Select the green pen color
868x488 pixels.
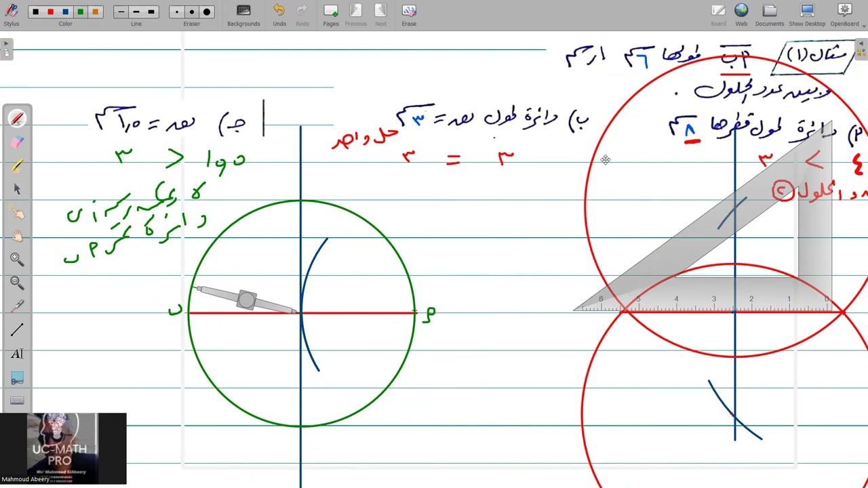tap(80, 12)
